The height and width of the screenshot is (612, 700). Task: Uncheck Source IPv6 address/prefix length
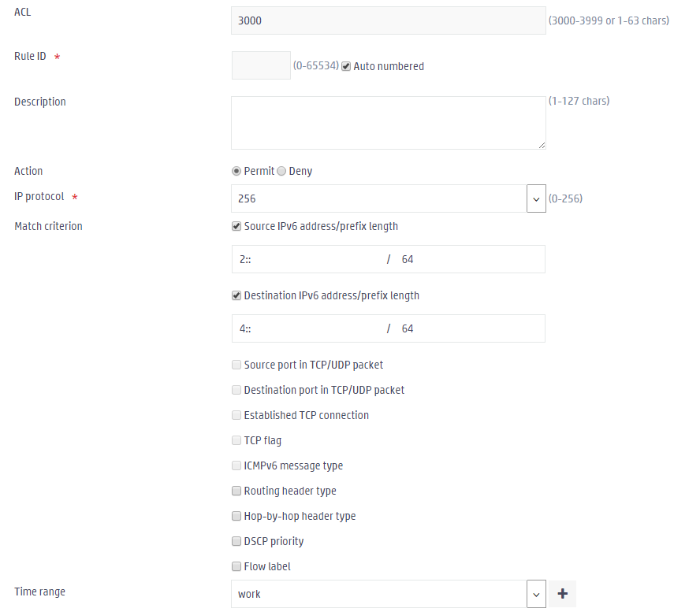pos(236,227)
